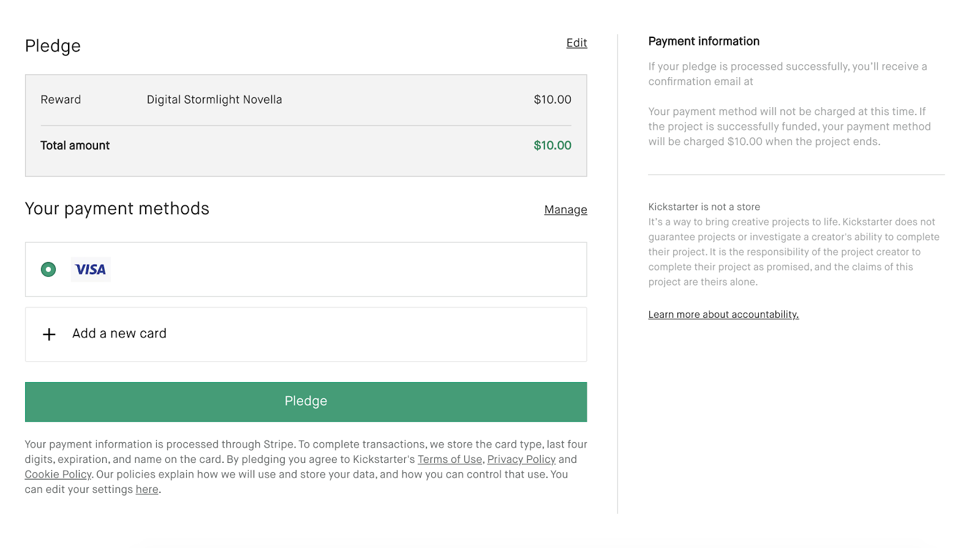This screenshot has height=548, width=980.
Task: Click the 'Kickstarter is not a store' text
Action: (704, 207)
